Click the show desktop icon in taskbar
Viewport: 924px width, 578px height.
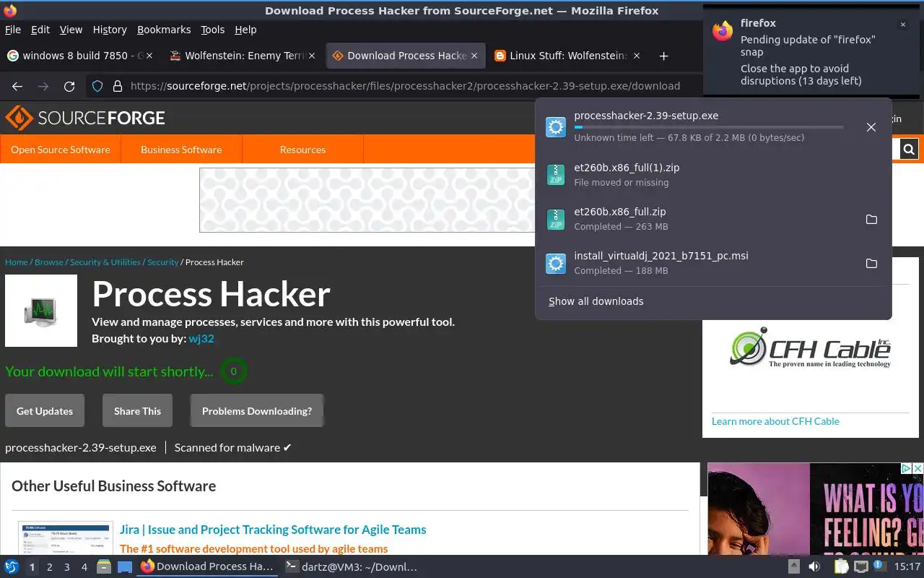[125, 566]
